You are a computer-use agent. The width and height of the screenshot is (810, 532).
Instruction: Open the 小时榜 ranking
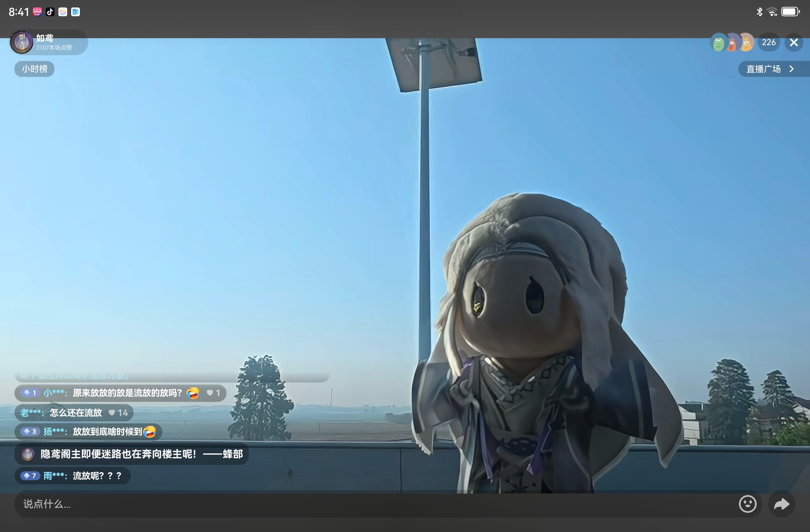click(34, 69)
